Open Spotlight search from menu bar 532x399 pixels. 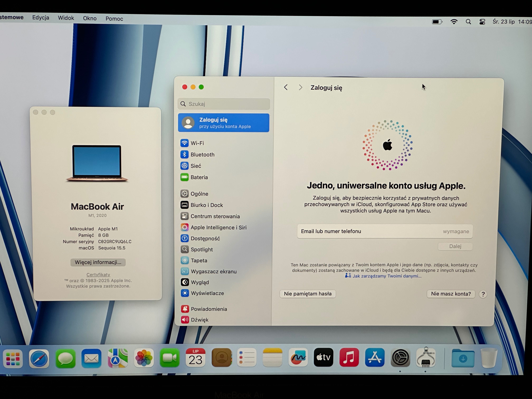[x=468, y=22]
